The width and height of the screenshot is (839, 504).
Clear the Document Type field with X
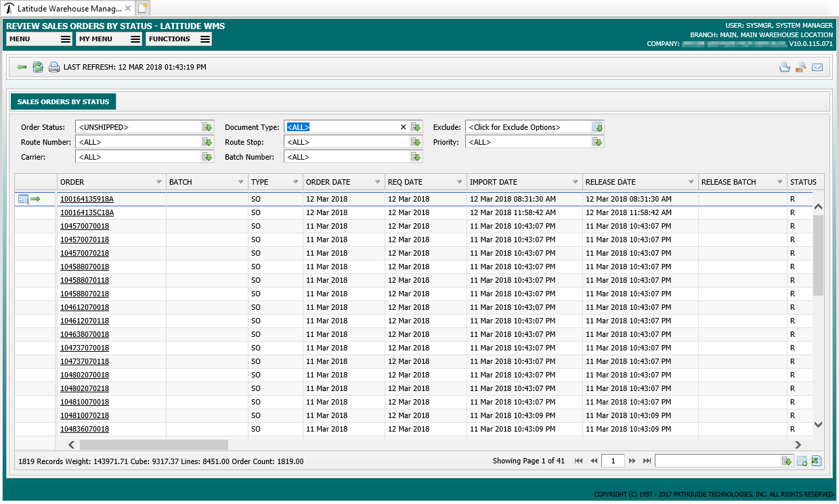(x=403, y=127)
